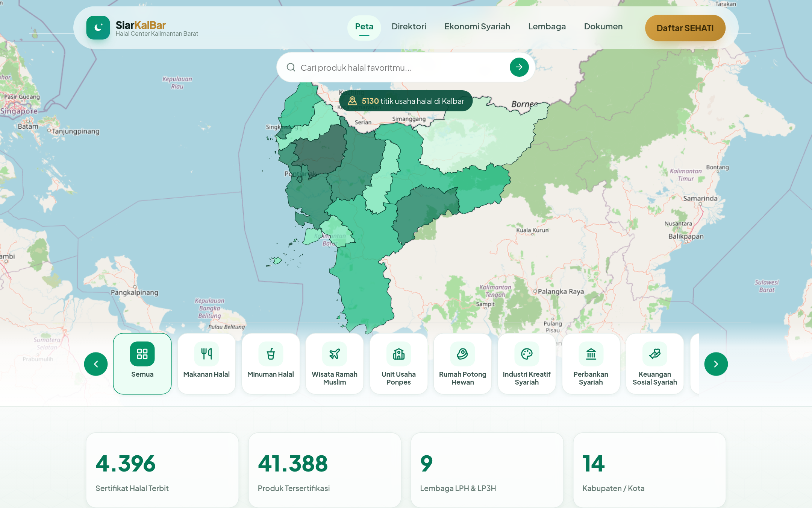This screenshot has height=508, width=812.
Task: Select Rumah Potong Hewan meat icon
Action: pos(462,354)
